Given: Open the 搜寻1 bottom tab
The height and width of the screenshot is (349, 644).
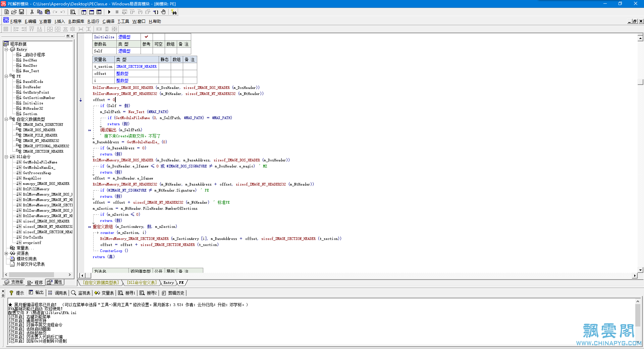Looking at the screenshot, I should 127,293.
